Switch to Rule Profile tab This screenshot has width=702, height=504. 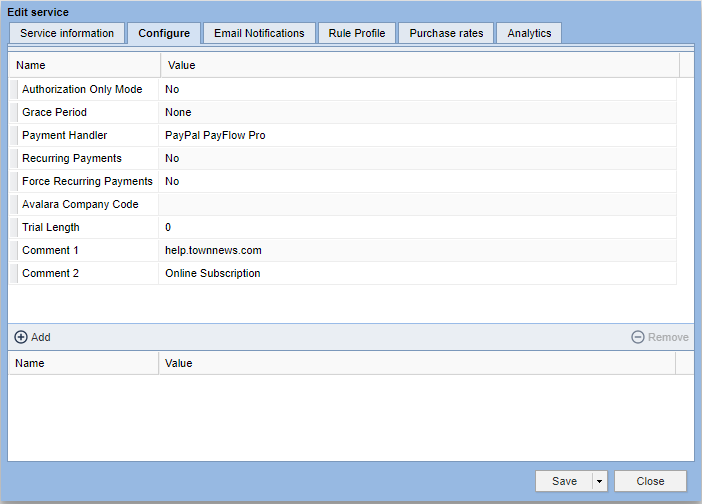pos(357,33)
